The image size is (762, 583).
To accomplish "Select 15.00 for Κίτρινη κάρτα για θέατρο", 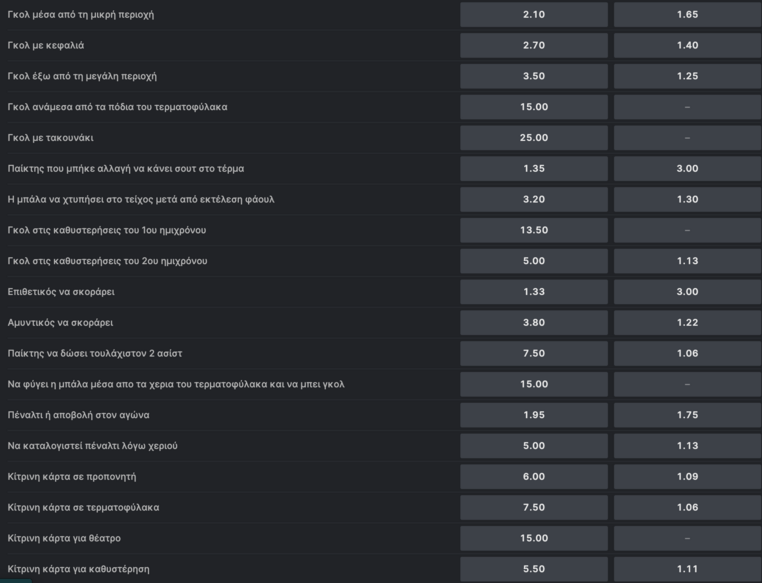I will [x=534, y=538].
